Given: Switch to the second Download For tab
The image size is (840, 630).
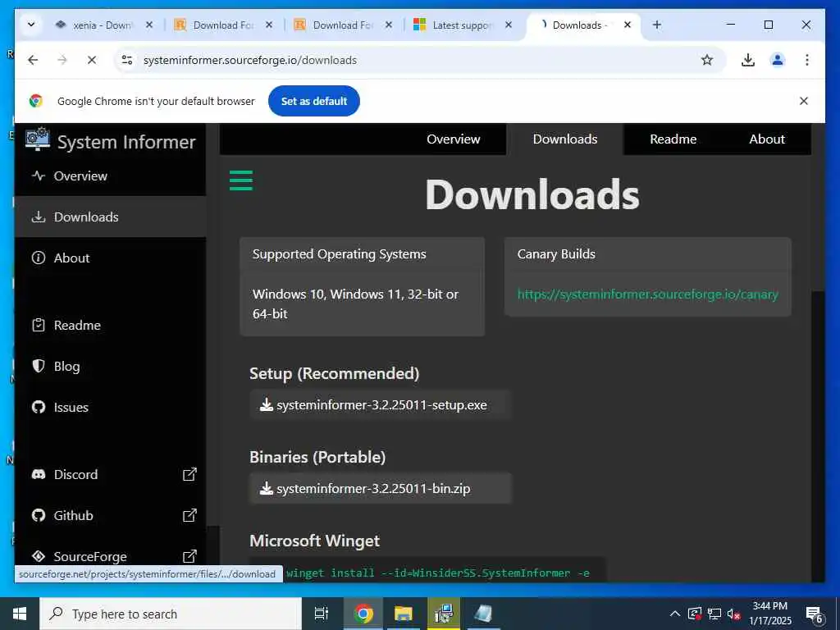Looking at the screenshot, I should pos(342,25).
